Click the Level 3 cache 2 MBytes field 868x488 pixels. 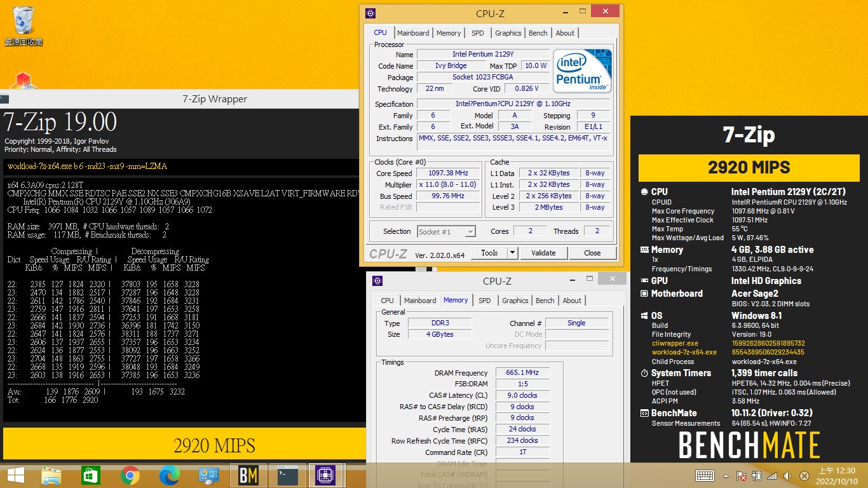click(548, 208)
